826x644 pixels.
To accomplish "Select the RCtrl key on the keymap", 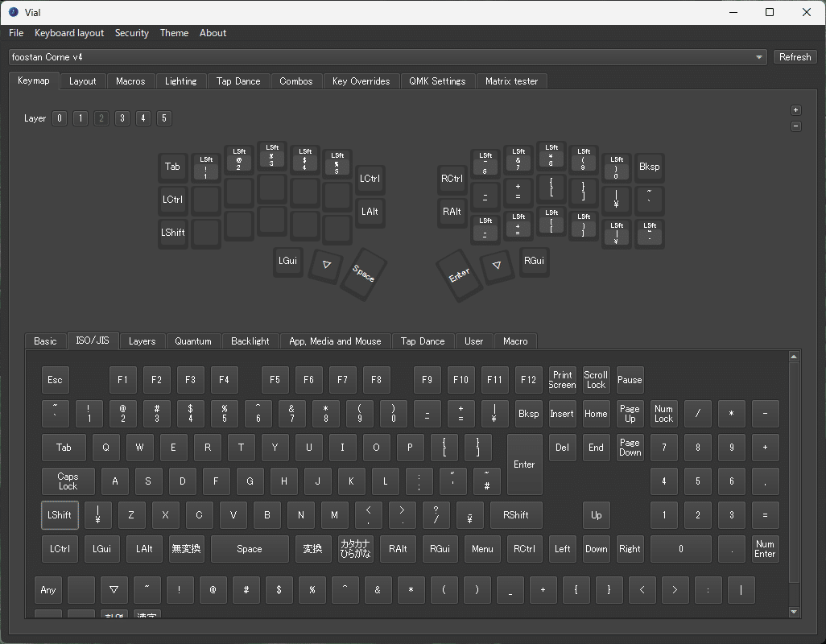I will (452, 179).
